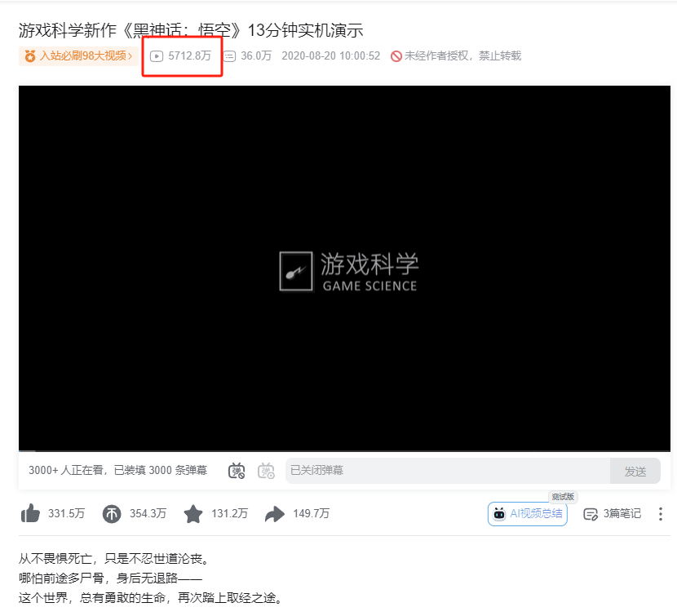This screenshot has width=677, height=616.
Task: Click the 未经作者授权，禁止转载 notice text
Action: 462,55
